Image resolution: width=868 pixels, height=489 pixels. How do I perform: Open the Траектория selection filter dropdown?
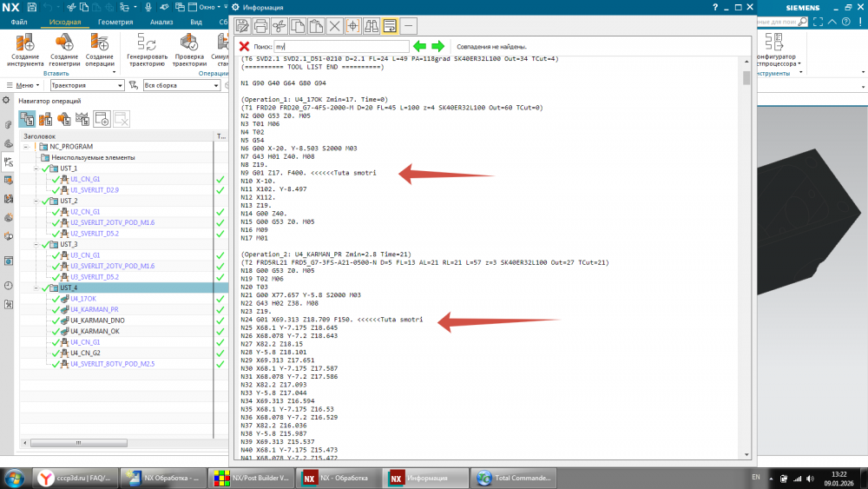pyautogui.click(x=119, y=86)
